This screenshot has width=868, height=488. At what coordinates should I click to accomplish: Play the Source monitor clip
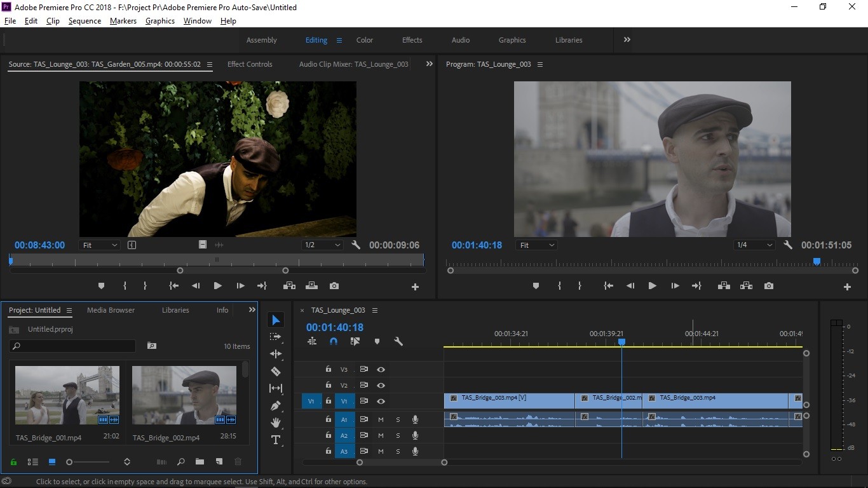217,286
